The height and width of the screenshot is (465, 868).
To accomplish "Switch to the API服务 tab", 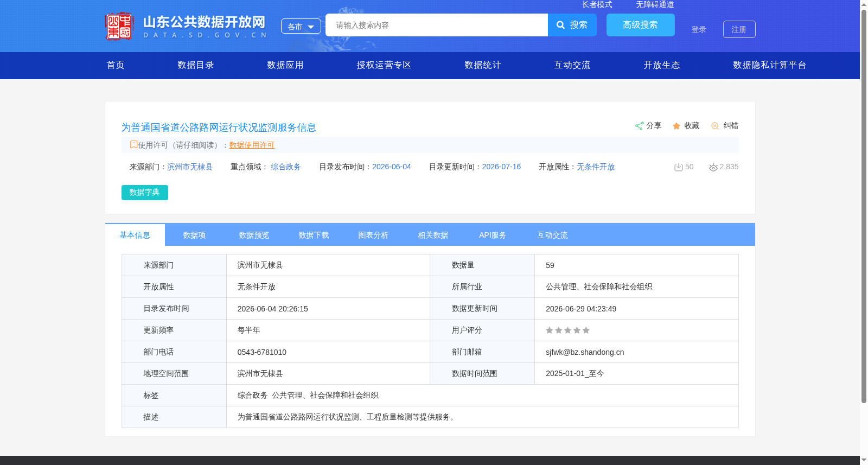I will 493,235.
